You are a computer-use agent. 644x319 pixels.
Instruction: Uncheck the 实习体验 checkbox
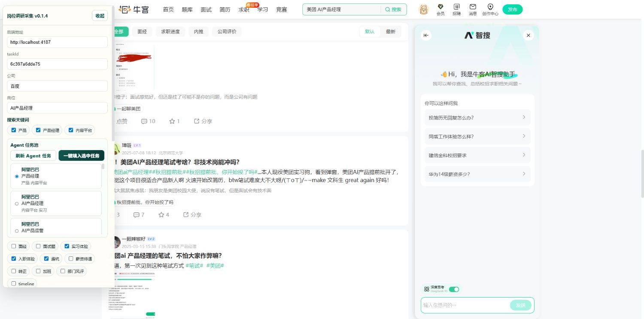click(x=67, y=247)
